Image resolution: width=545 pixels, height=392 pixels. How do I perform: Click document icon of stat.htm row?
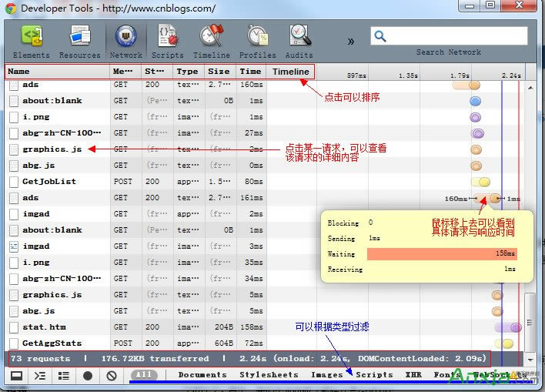(14, 327)
